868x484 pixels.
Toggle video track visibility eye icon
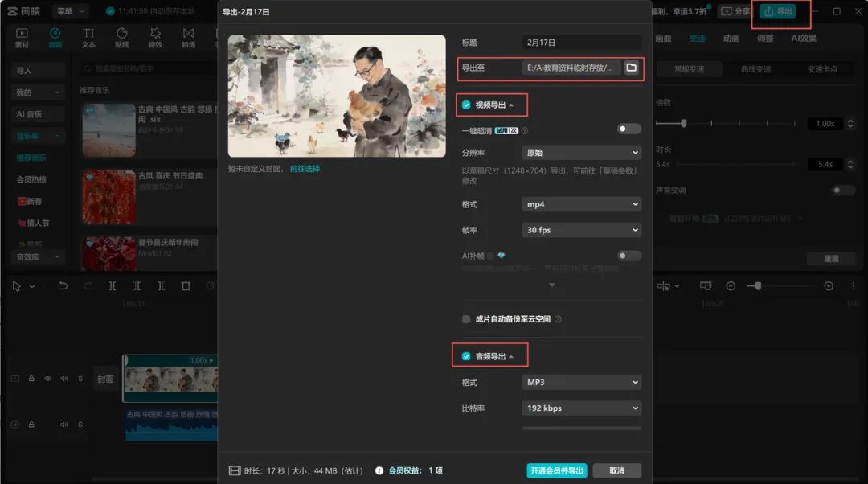[x=48, y=378]
